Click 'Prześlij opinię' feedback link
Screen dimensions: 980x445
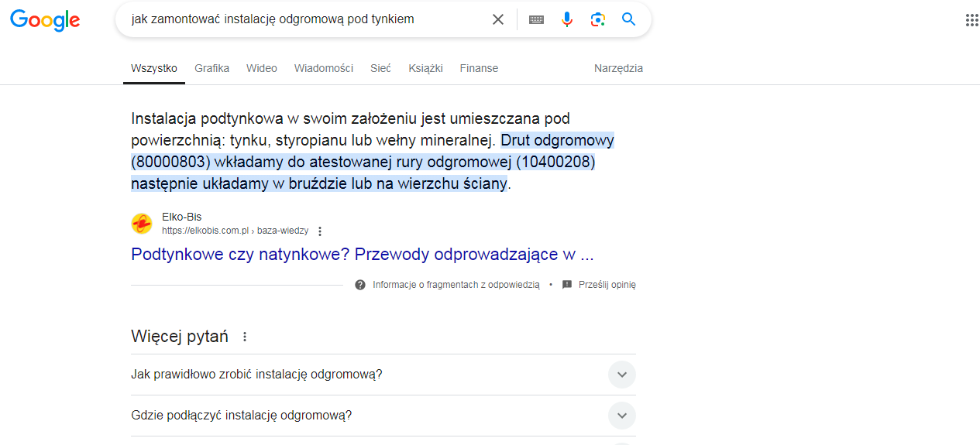pyautogui.click(x=607, y=285)
